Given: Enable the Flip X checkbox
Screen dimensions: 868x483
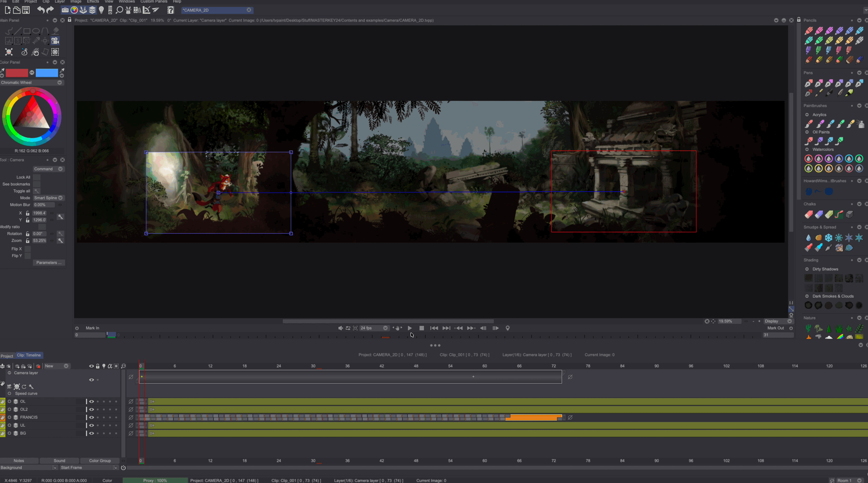Looking at the screenshot, I should 28,249.
